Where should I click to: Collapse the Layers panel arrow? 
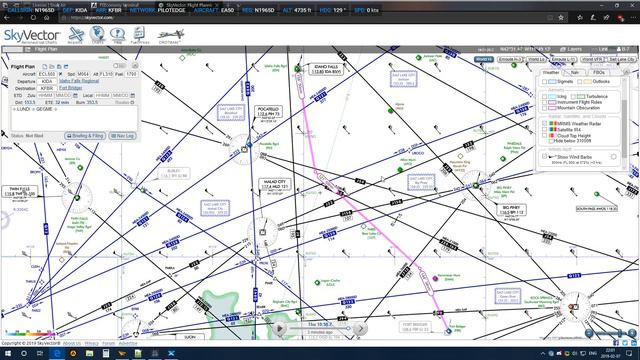[627, 72]
